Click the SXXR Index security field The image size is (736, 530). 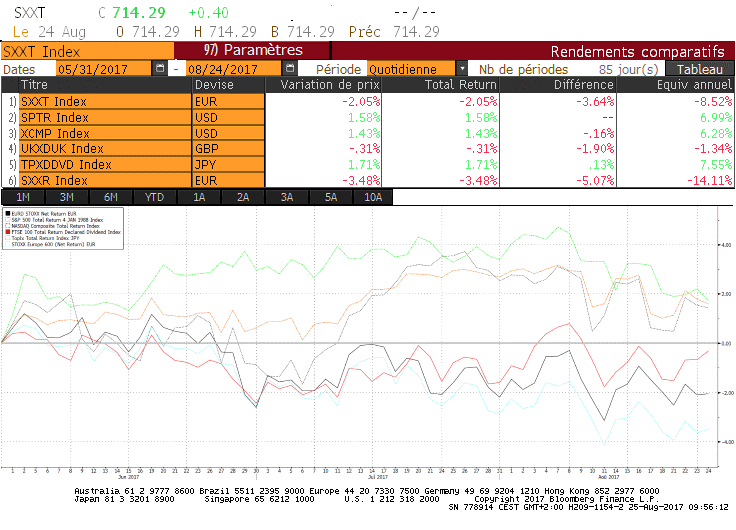105,180
